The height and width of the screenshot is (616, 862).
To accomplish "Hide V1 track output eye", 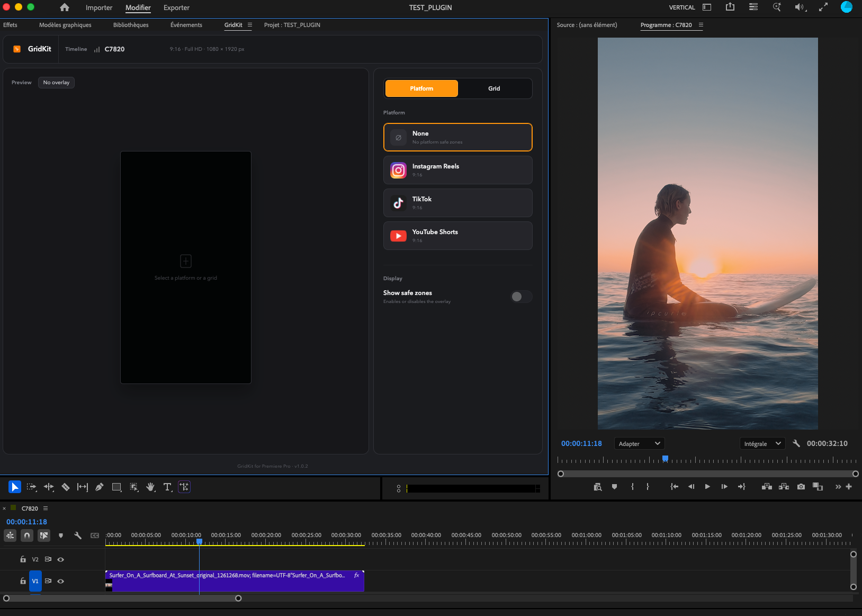I will click(61, 581).
